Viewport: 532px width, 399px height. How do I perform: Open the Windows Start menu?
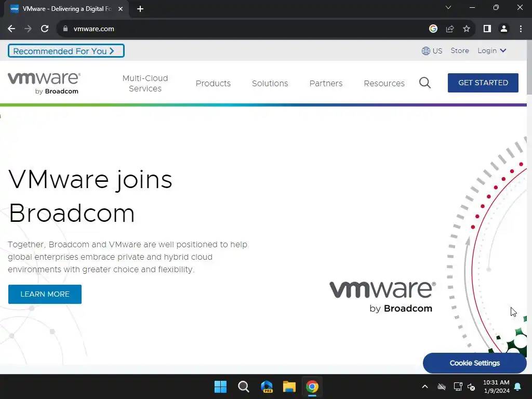pos(220,387)
